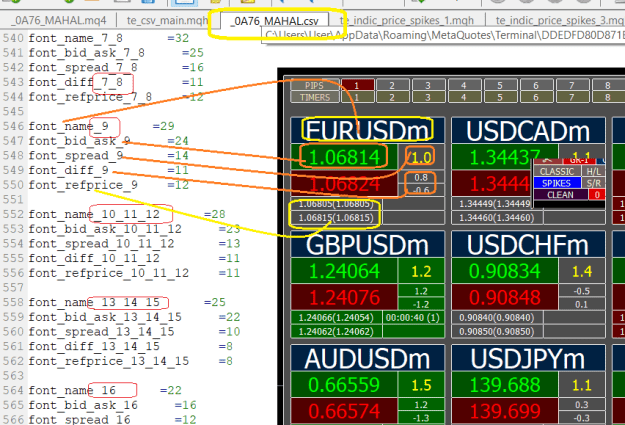Click refprice cell 0.90850(0.90850)
Screen dimensions: 625x425
point(497,331)
